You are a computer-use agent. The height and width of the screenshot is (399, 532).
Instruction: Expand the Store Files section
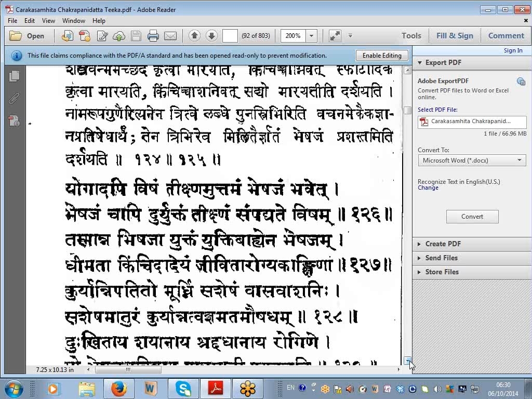point(442,272)
